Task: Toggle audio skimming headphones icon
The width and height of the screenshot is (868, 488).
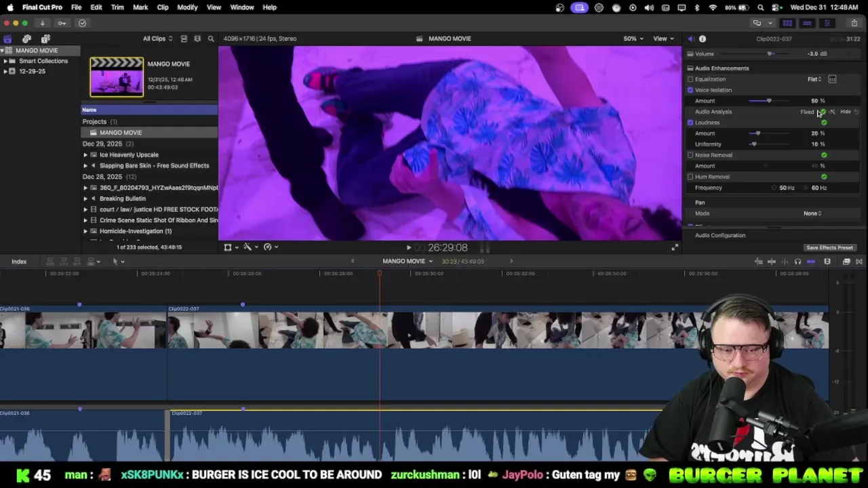Action: 797,262
